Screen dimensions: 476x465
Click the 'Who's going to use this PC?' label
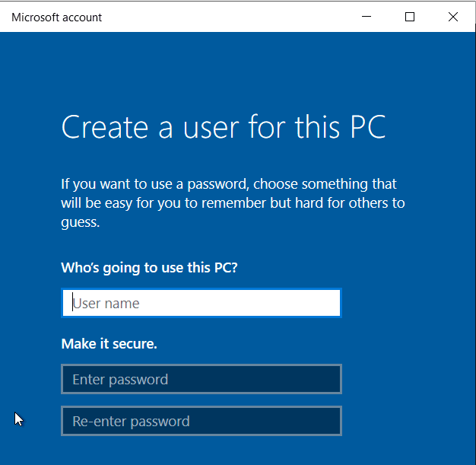[149, 268]
